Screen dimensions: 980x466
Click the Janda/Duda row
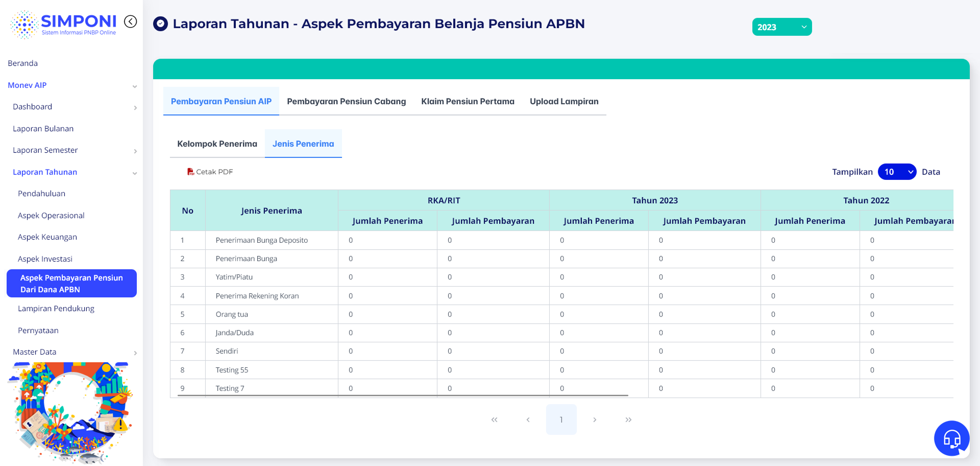(561, 333)
